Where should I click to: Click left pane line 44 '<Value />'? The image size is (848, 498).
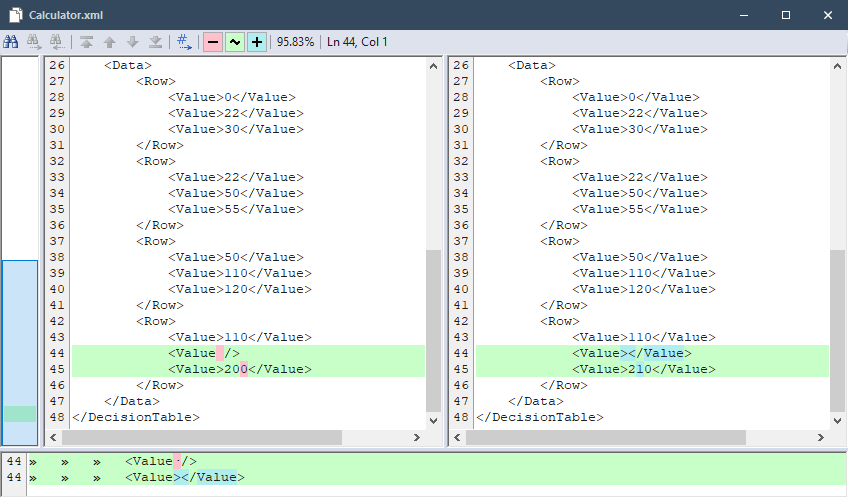204,353
